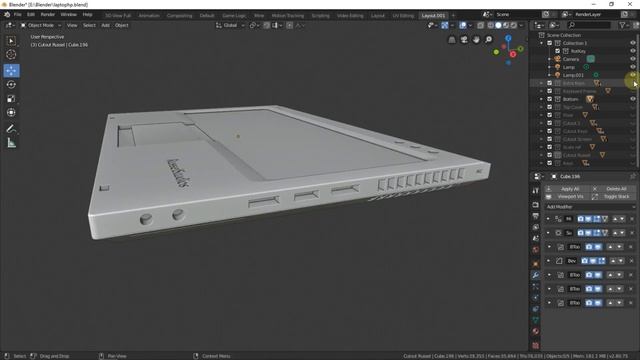Image resolution: width=640 pixels, height=360 pixels.
Task: Switch to the UV Editing workspace tab
Action: [403, 16]
